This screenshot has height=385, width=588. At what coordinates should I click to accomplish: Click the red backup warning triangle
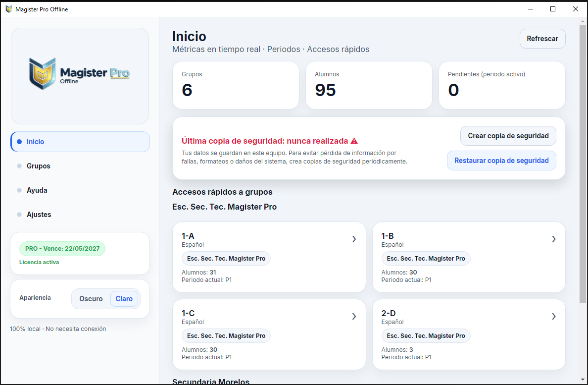click(x=354, y=141)
